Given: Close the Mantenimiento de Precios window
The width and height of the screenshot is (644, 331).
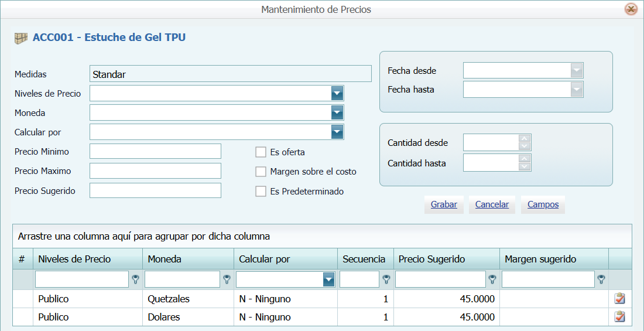Looking at the screenshot, I should click(631, 9).
